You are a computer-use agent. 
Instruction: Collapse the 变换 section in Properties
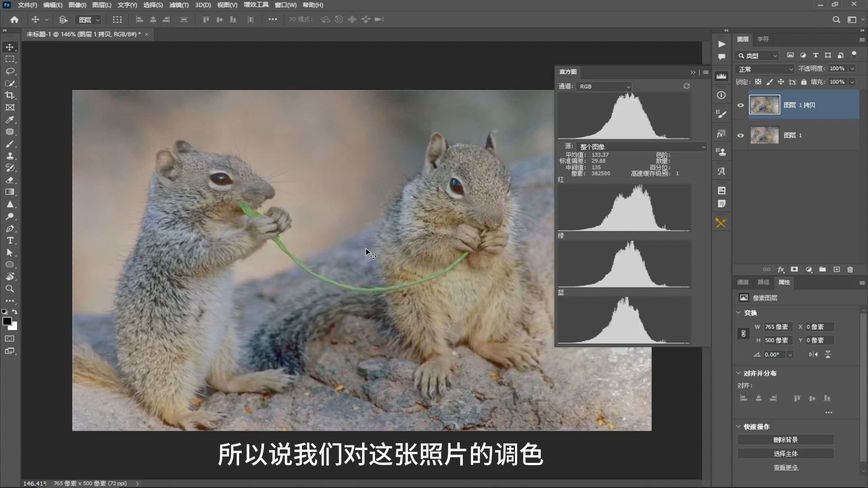pyautogui.click(x=739, y=312)
